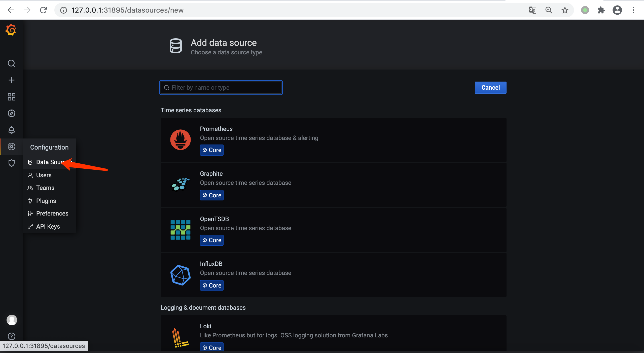644x353 pixels.
Task: Click the Cancel button
Action: point(490,88)
